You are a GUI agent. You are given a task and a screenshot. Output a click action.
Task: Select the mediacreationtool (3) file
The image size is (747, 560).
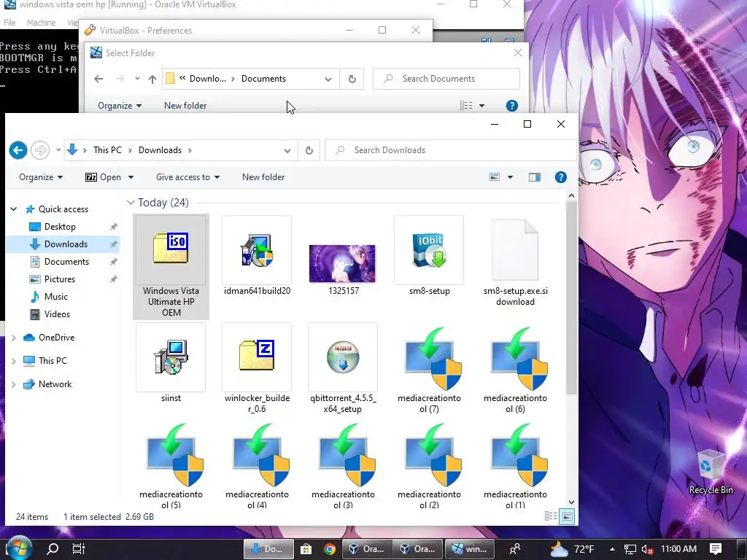343,466
